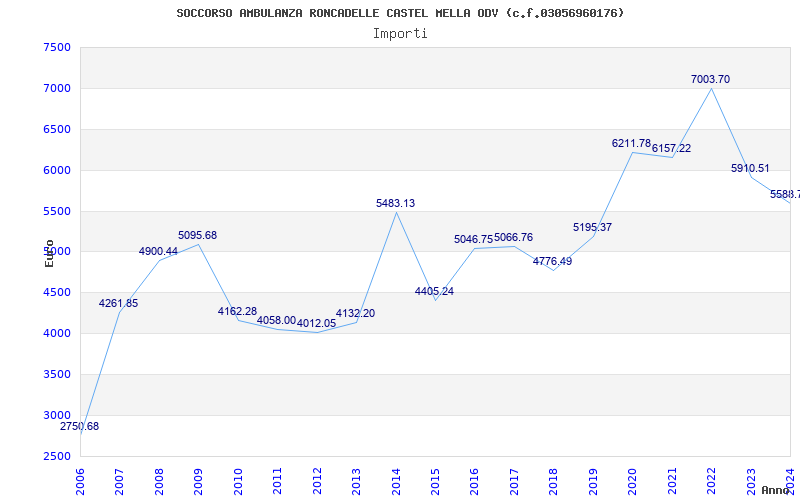
Task: Select the data label 6211.78
Action: click(x=632, y=144)
